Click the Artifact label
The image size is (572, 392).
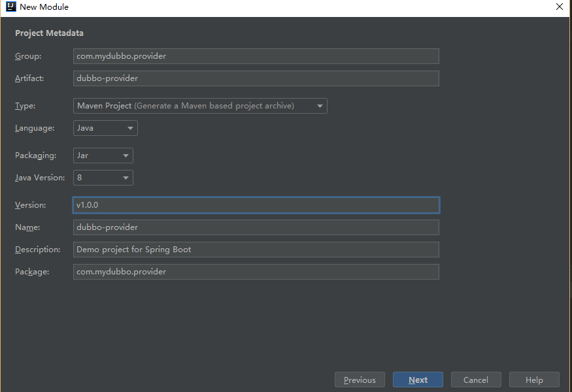click(29, 78)
